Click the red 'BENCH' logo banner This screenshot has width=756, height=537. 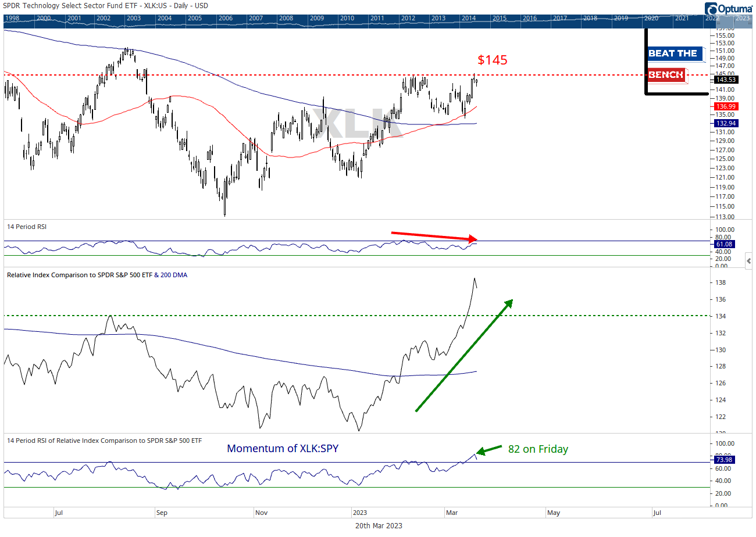(x=666, y=76)
